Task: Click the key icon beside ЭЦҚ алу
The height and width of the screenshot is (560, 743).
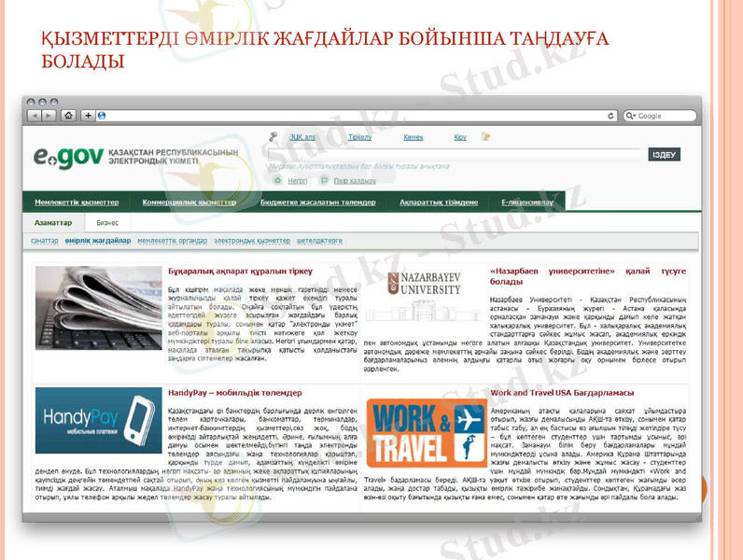Action: pos(273,137)
